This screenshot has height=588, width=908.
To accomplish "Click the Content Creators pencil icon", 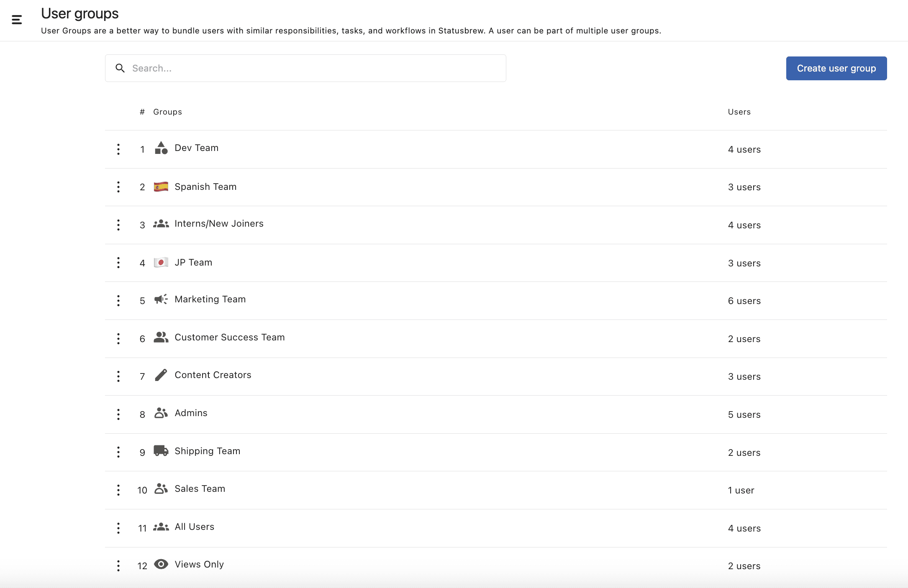I will pos(161,375).
